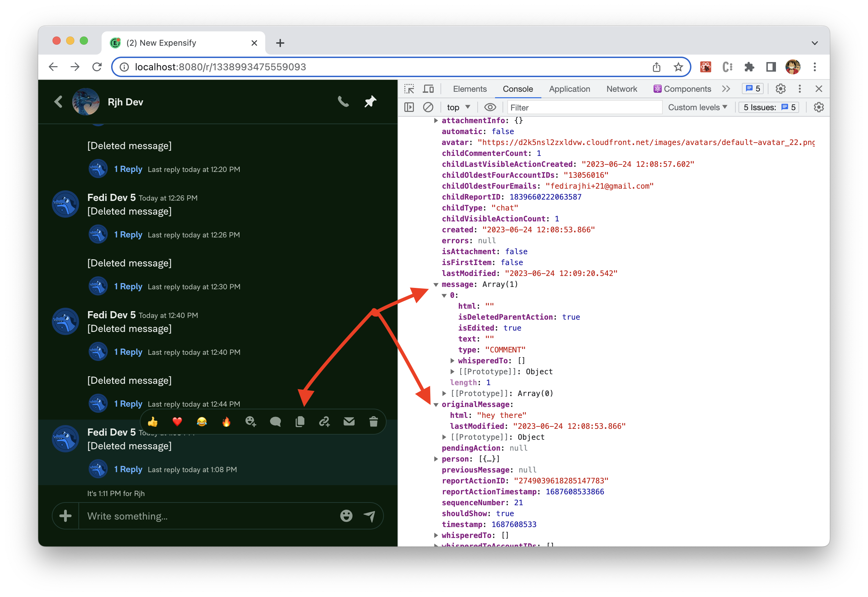868x597 pixels.
Task: Reply in thread using the comment bubble icon
Action: point(275,422)
